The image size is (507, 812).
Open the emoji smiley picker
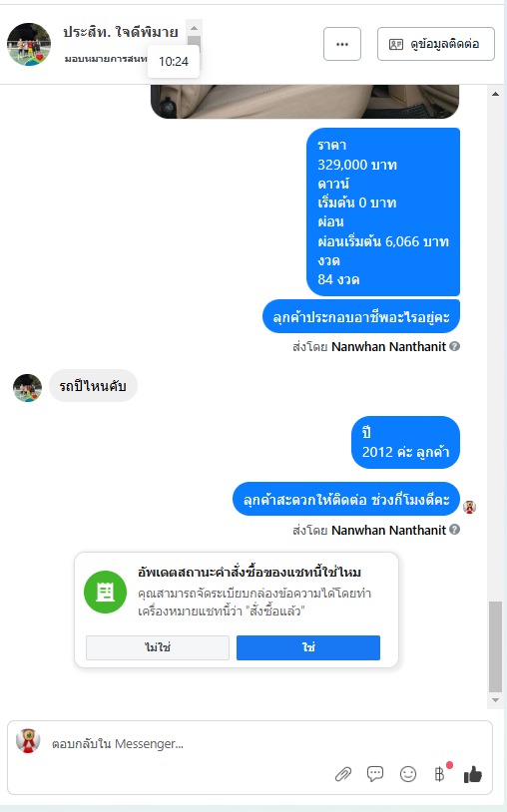[x=408, y=774]
